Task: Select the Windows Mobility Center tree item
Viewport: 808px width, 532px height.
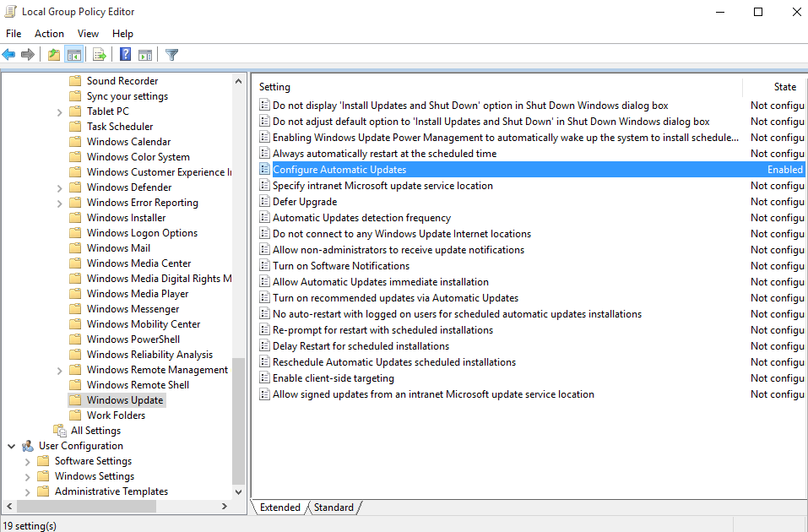Action: pos(144,323)
